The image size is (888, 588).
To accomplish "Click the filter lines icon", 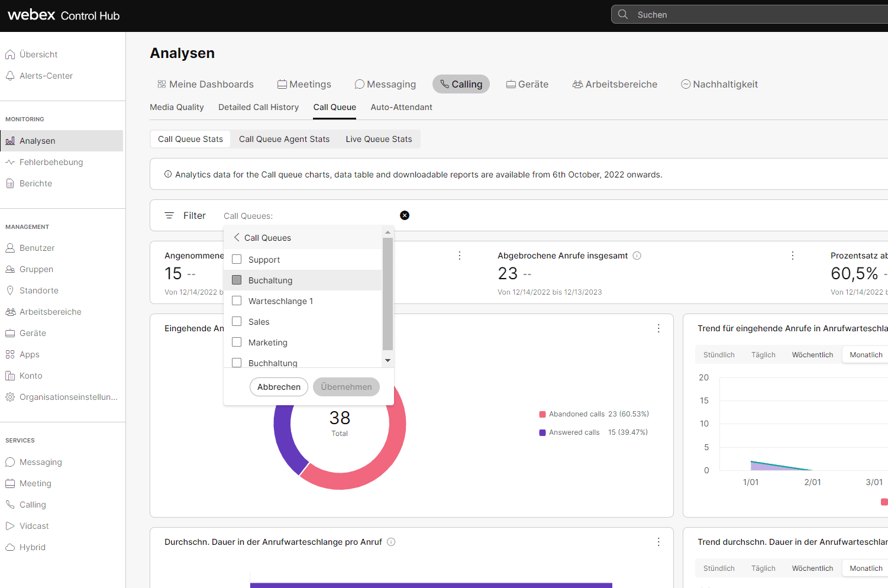I will pos(169,216).
